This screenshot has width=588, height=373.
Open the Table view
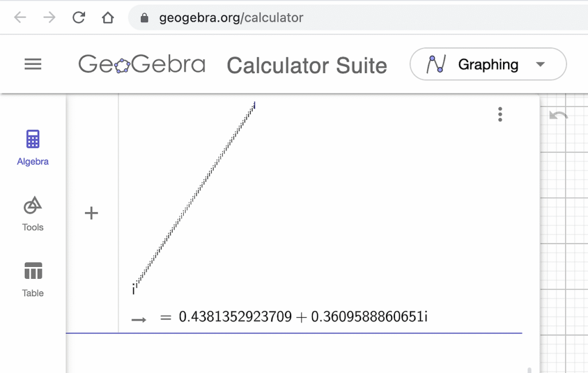pos(33,279)
